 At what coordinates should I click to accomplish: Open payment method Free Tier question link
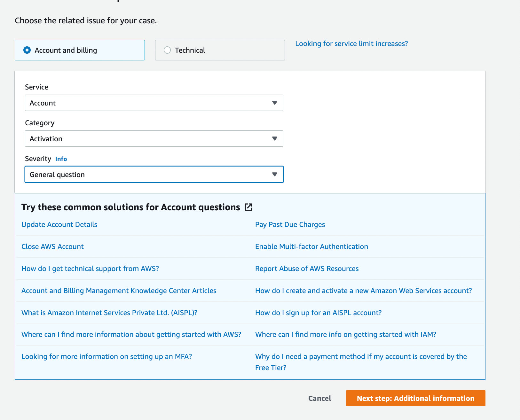(361, 362)
